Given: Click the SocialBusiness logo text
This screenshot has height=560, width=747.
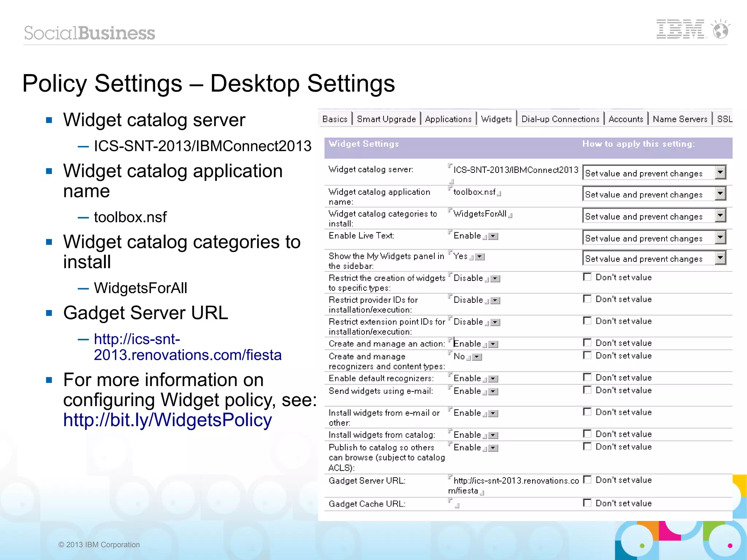Looking at the screenshot, I should point(89,33).
